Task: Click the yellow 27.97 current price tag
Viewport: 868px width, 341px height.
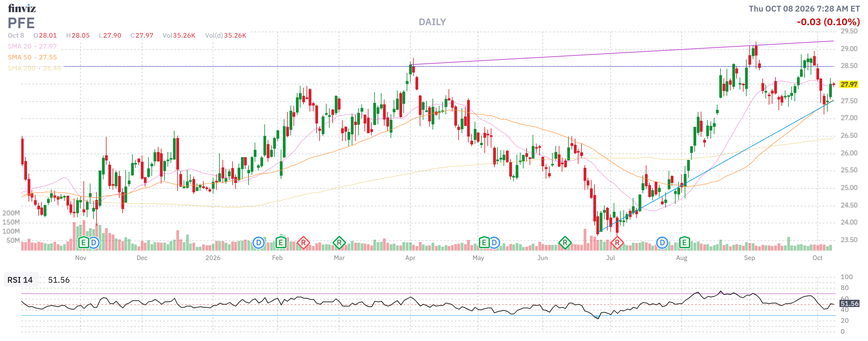Action: 849,84
